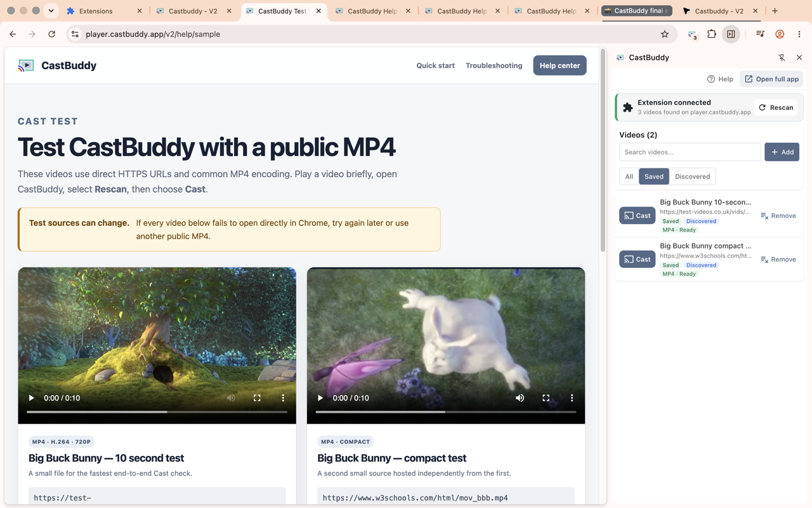Click the "Videos (2)" heading in the panel
812x508 pixels.
638,135
